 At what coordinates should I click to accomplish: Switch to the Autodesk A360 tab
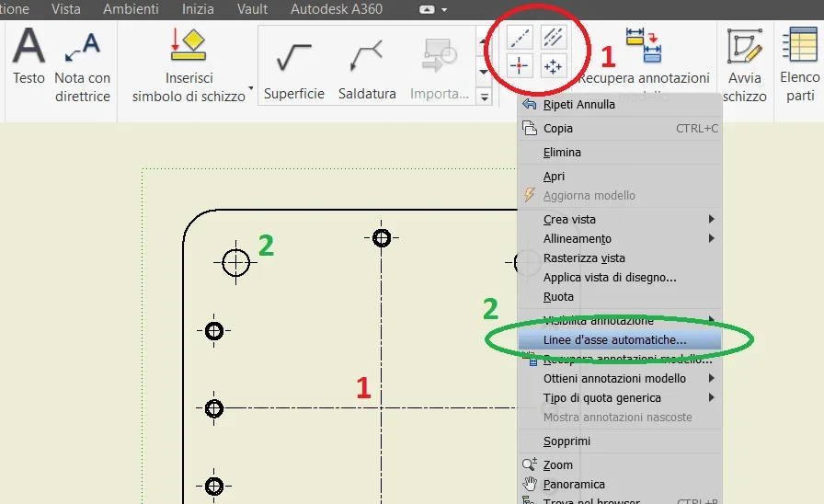coord(337,9)
